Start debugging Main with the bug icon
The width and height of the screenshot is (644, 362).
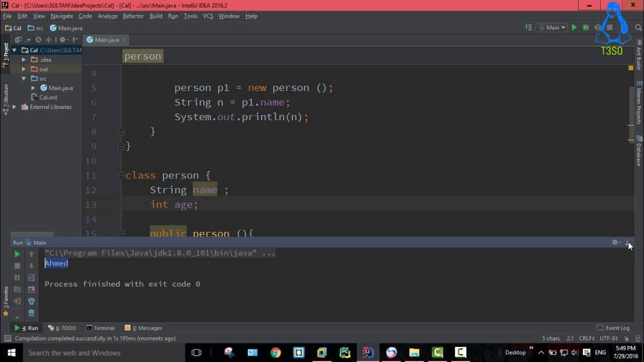tap(586, 28)
